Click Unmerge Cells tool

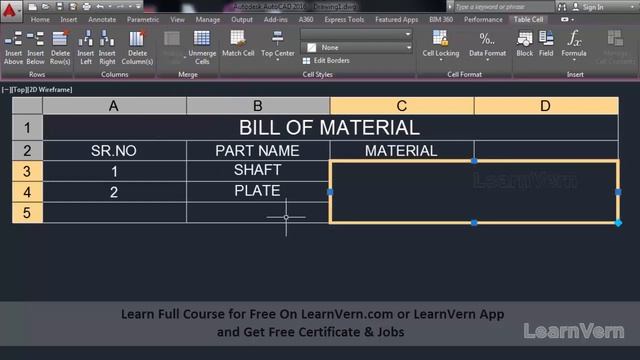(x=202, y=48)
